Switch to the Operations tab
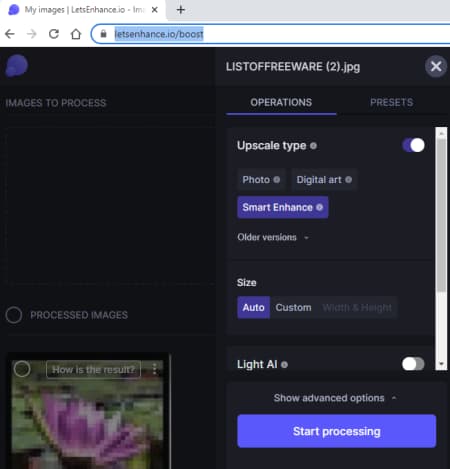Image resolution: width=450 pixels, height=469 pixels. (281, 102)
